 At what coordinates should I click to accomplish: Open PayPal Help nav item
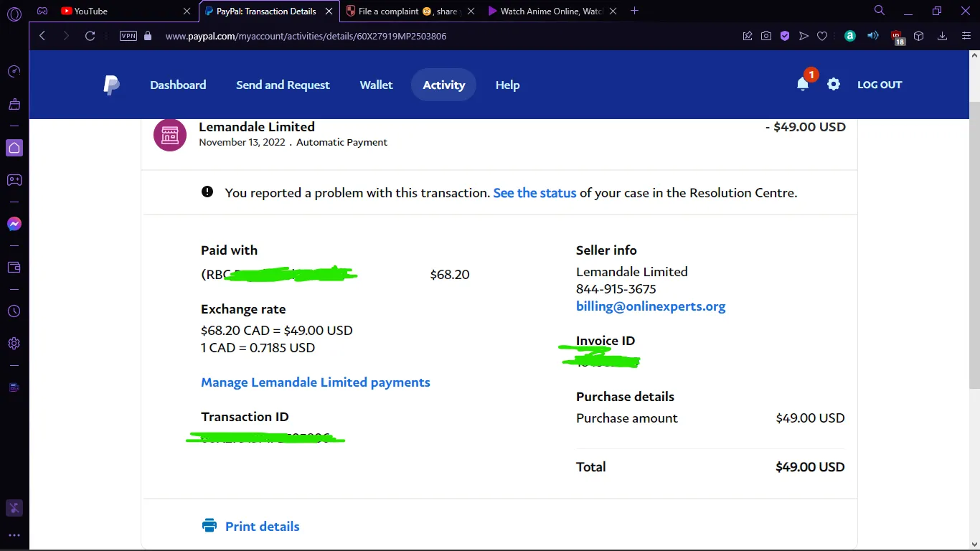pyautogui.click(x=507, y=85)
